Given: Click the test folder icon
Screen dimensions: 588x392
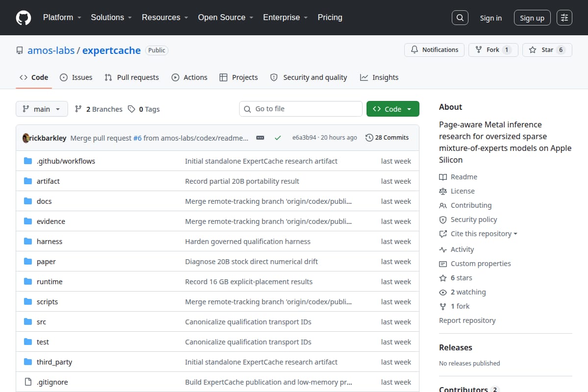Looking at the screenshot, I should point(28,342).
